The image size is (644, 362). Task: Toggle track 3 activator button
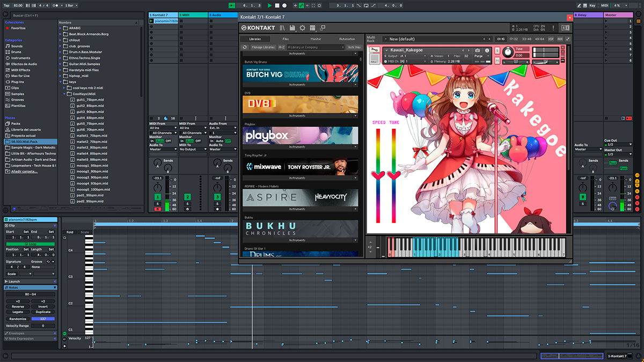pyautogui.click(x=218, y=197)
